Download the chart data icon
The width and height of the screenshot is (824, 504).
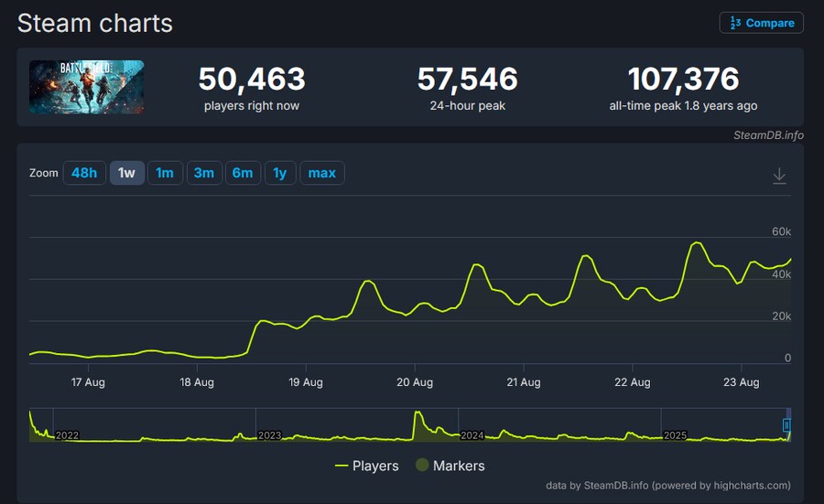click(779, 176)
